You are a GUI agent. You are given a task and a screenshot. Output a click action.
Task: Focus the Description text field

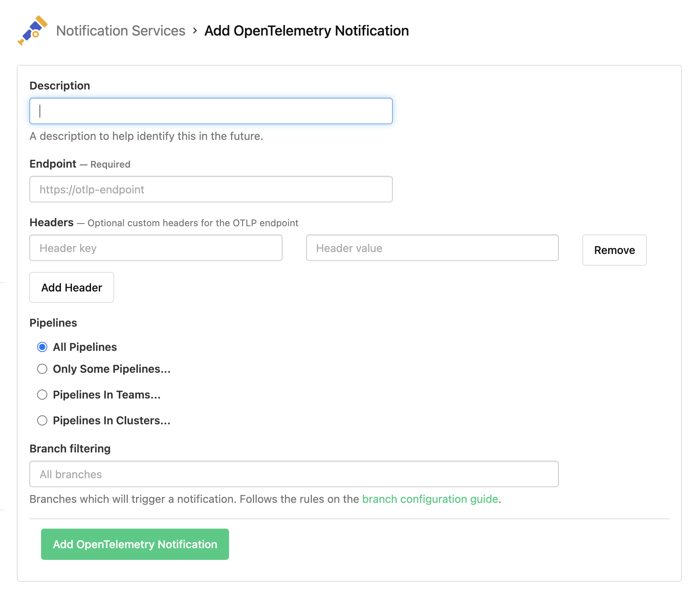211,111
